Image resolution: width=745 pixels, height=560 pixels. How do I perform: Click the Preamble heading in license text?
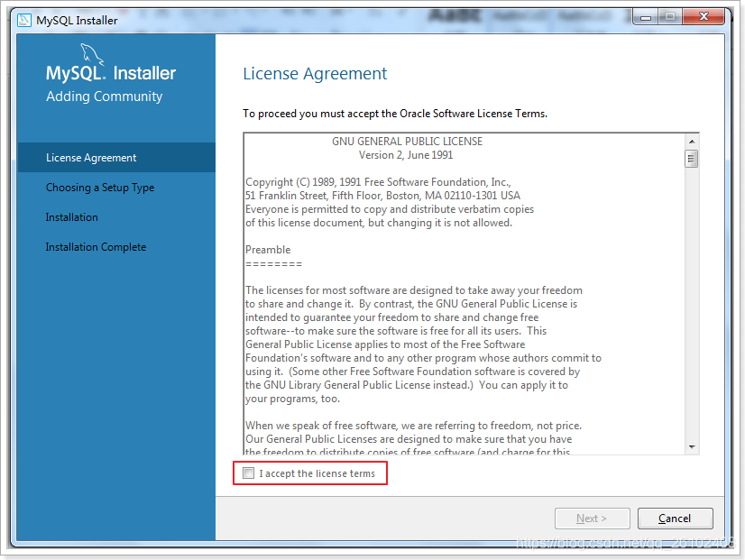[x=268, y=250]
